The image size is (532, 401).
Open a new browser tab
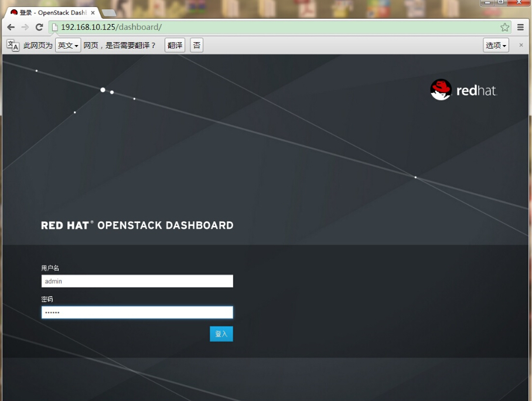(x=109, y=13)
